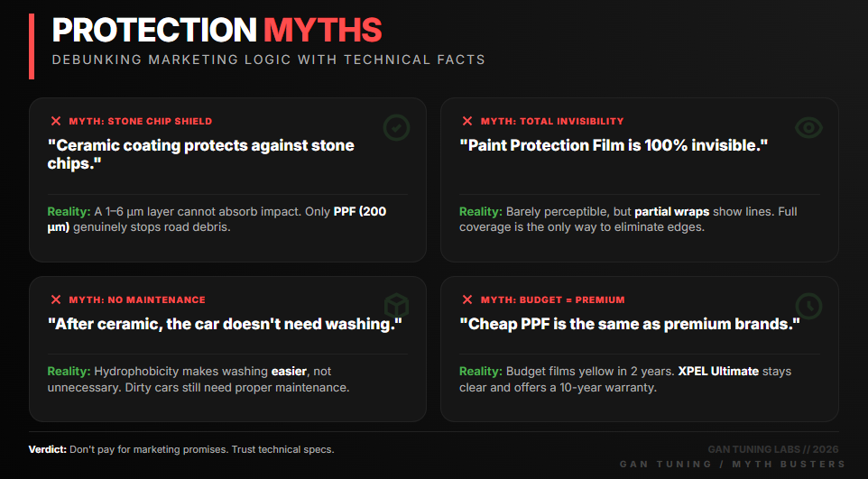Click the "Debunking marketing logic" subtitle
This screenshot has height=479, width=868.
268,60
